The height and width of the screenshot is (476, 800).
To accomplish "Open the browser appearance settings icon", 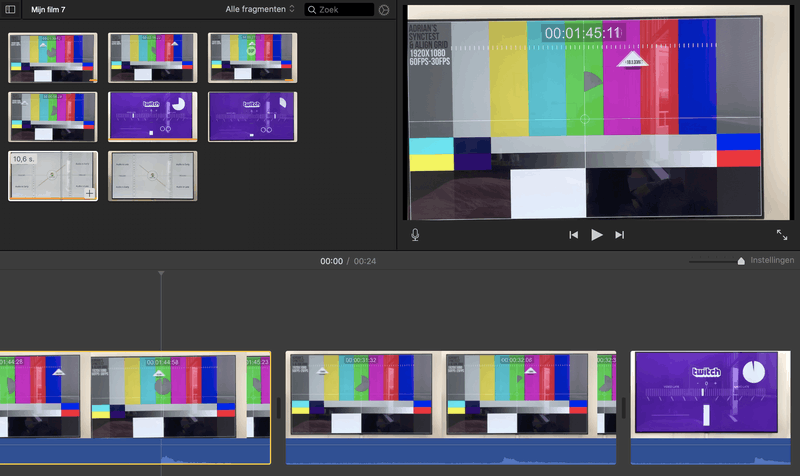I will pos(384,10).
